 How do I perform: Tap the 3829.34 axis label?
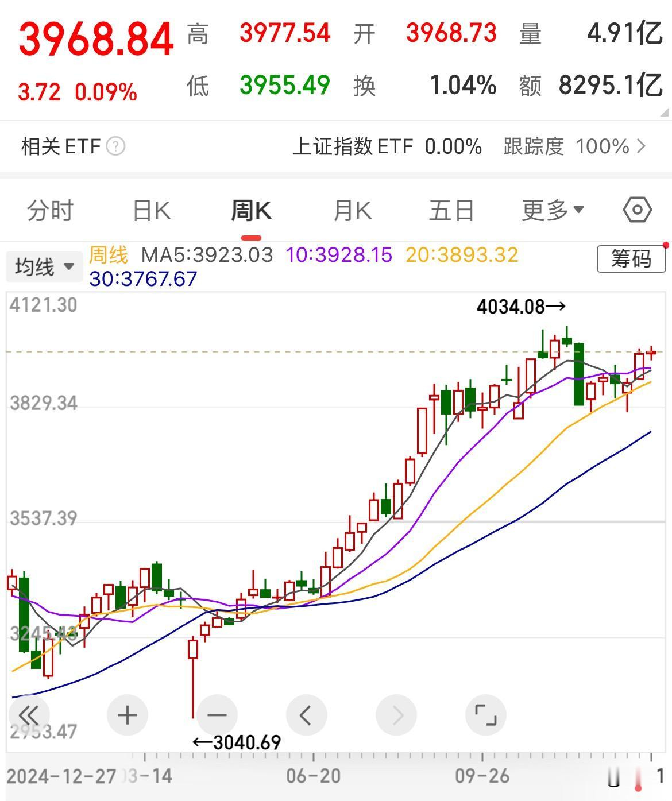click(43, 403)
